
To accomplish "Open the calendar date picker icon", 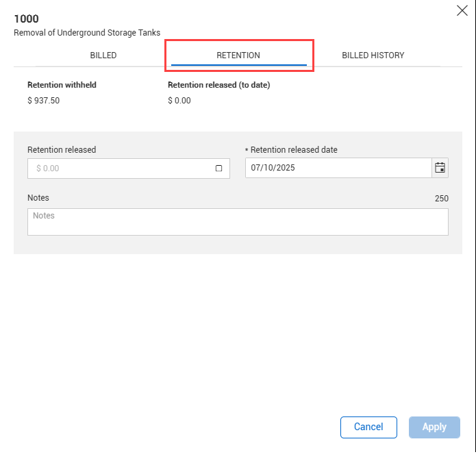I will (x=440, y=168).
